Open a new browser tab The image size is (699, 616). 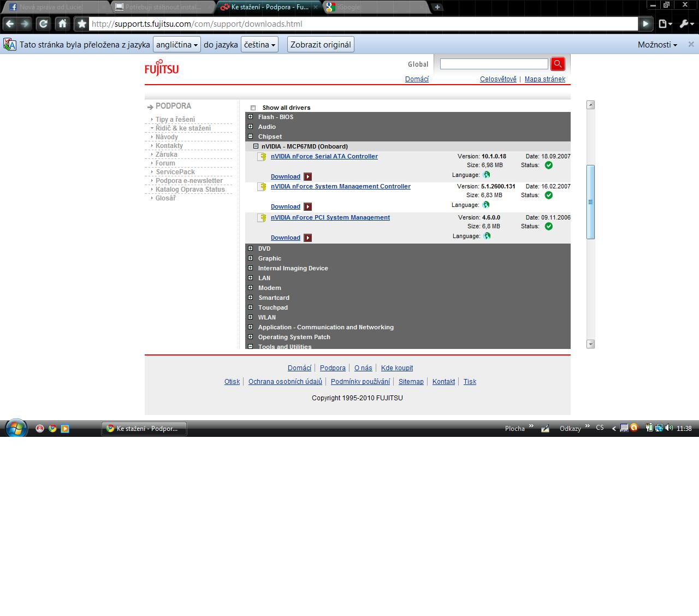point(437,7)
